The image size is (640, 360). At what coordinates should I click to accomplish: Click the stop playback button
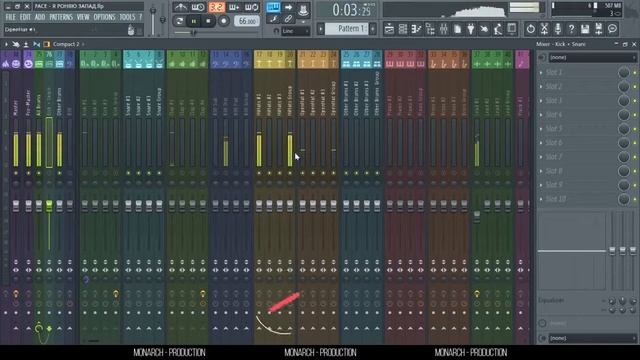208,21
